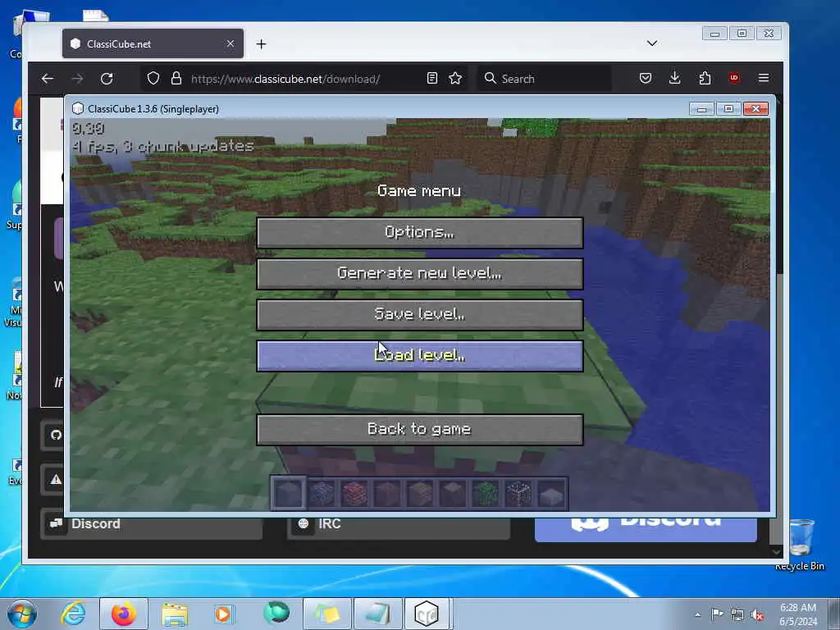The height and width of the screenshot is (630, 840).
Task: Open Firefox hamburger application menu
Action: pos(764,79)
